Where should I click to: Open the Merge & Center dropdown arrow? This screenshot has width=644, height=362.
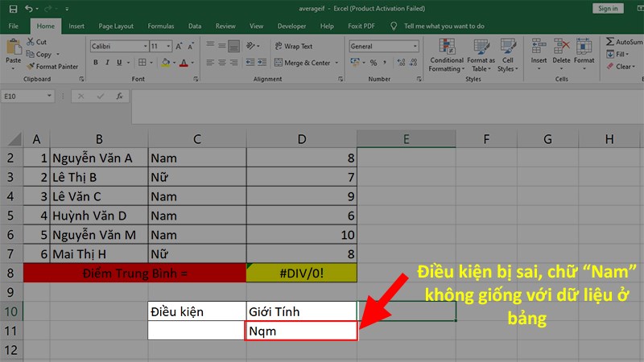(336, 63)
